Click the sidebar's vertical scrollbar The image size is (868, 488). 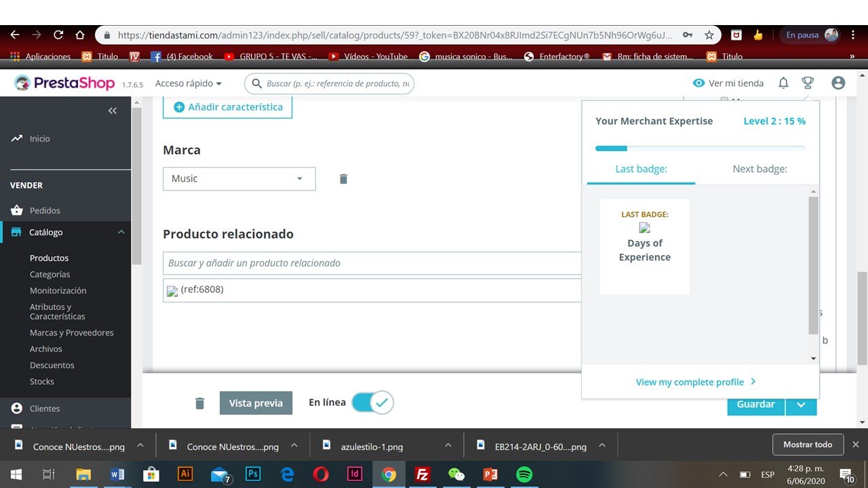click(136, 185)
